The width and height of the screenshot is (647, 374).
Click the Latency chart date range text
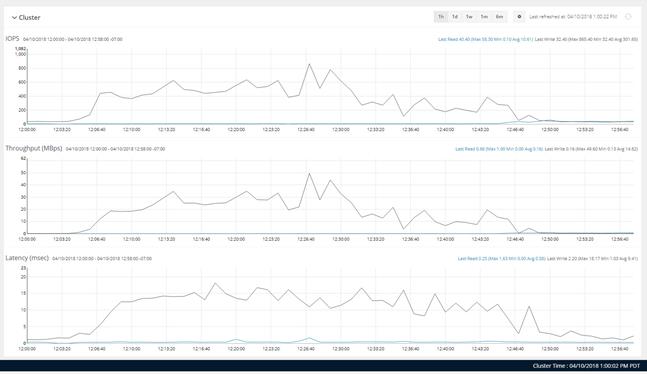[x=102, y=258]
